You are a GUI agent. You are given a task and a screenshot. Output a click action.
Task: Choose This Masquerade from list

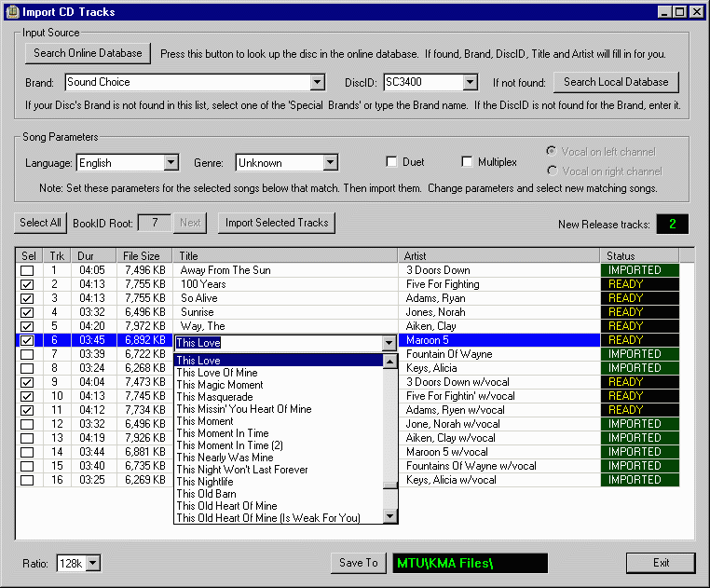279,397
